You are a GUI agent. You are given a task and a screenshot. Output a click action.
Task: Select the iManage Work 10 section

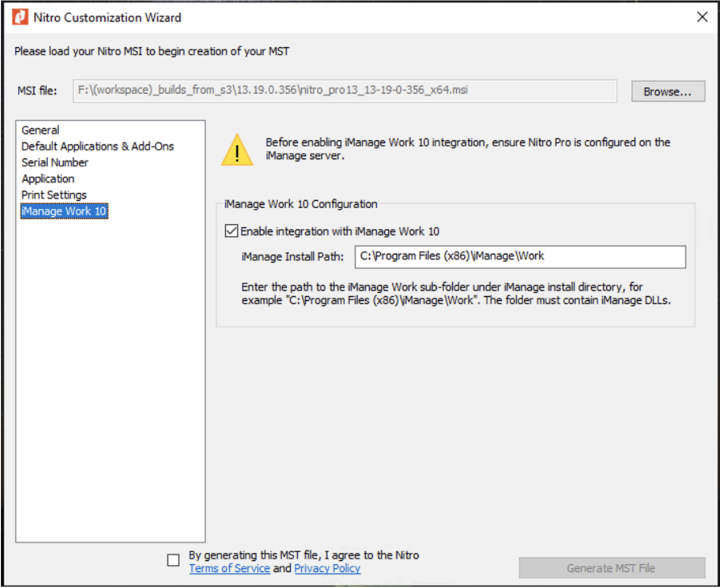(x=63, y=210)
